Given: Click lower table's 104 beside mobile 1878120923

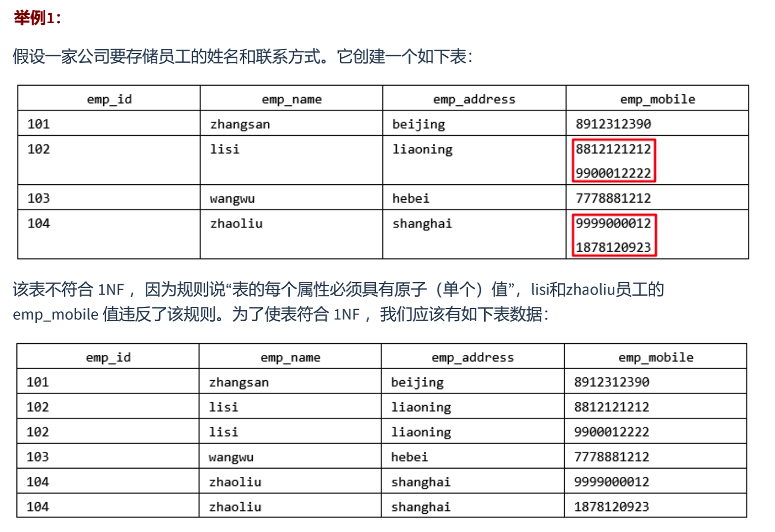Looking at the screenshot, I should [38, 507].
